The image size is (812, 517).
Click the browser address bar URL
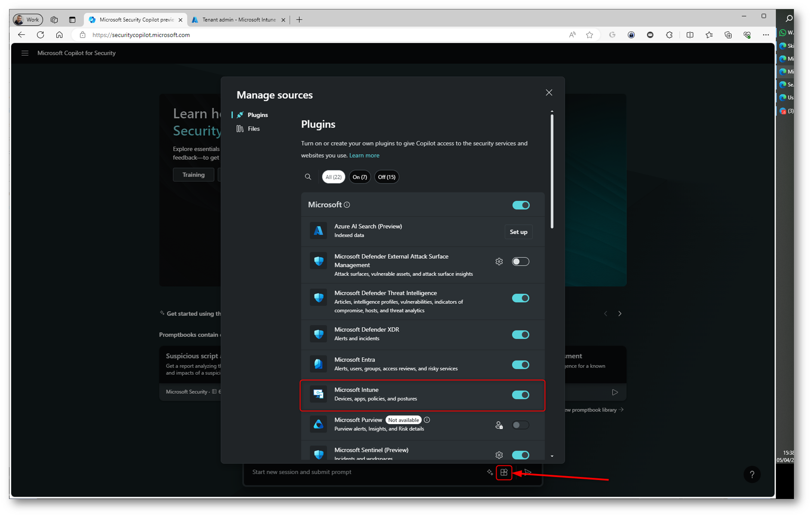tap(141, 35)
